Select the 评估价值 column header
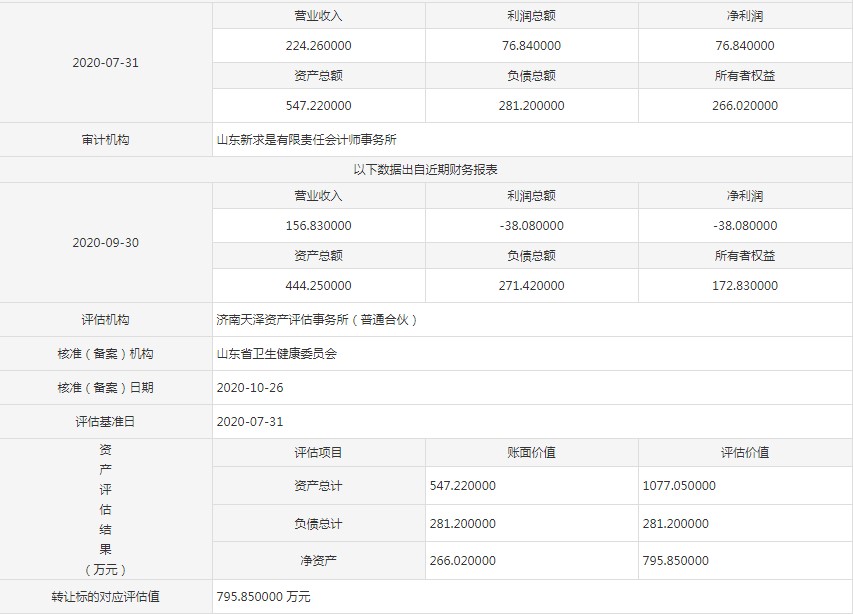 click(744, 453)
